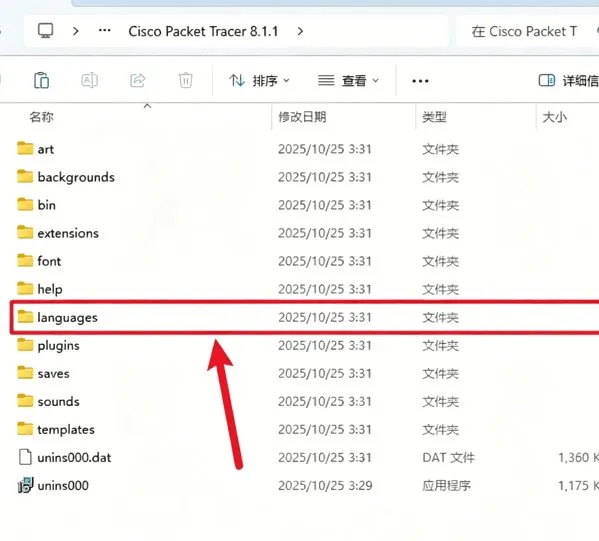Screen dimensions: 599x541
Task: Click the size value of unins000.dat
Action: coord(578,458)
